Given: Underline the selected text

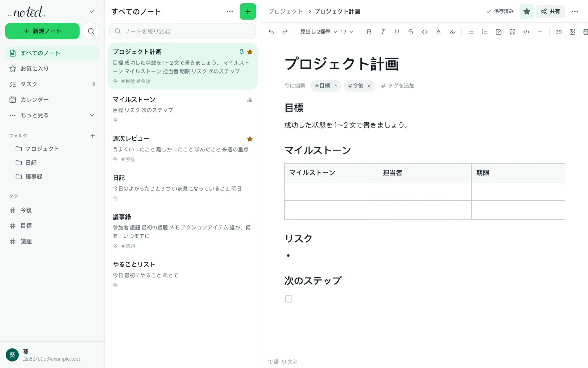Looking at the screenshot, I should (x=397, y=32).
